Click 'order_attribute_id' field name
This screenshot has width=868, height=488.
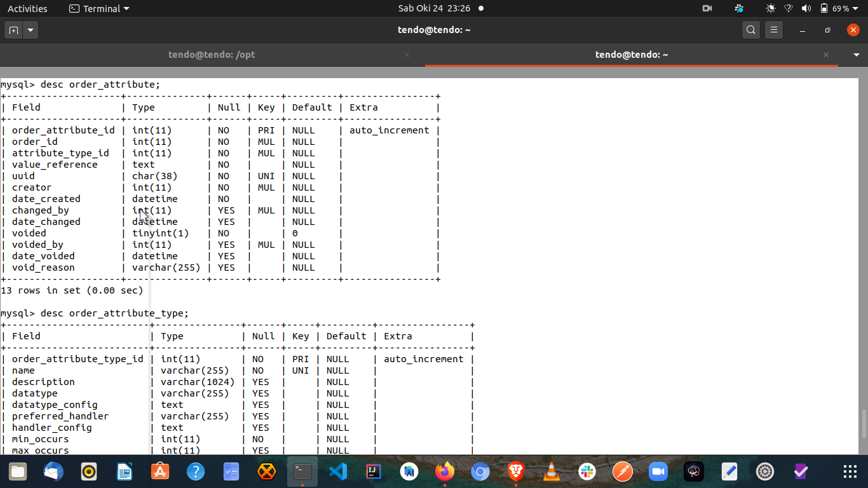pyautogui.click(x=64, y=130)
